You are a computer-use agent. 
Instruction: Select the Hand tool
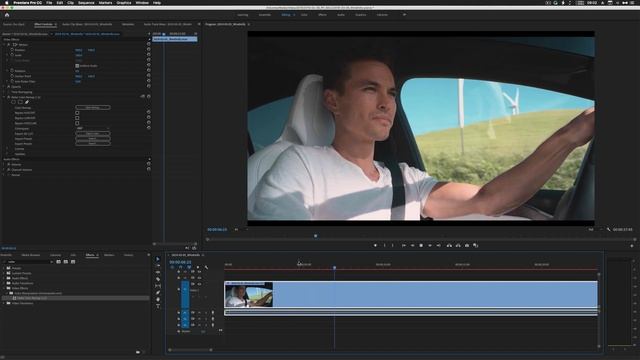158,299
